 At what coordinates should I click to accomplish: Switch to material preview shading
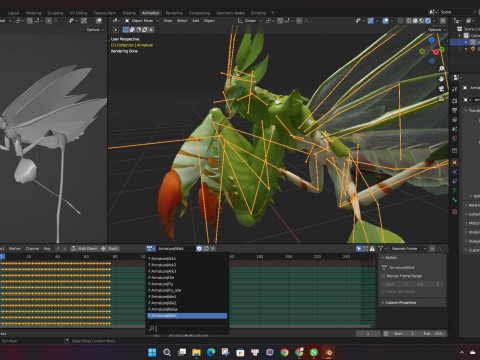(x=422, y=21)
